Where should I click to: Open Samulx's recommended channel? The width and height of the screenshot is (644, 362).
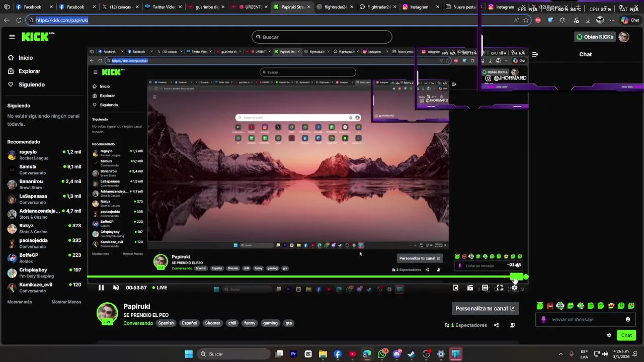[44, 169]
